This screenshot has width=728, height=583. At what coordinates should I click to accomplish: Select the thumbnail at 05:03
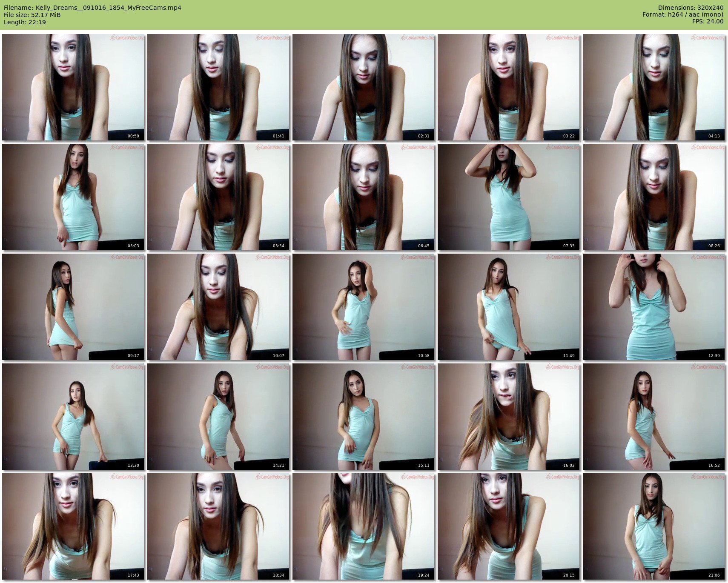[x=73, y=197]
